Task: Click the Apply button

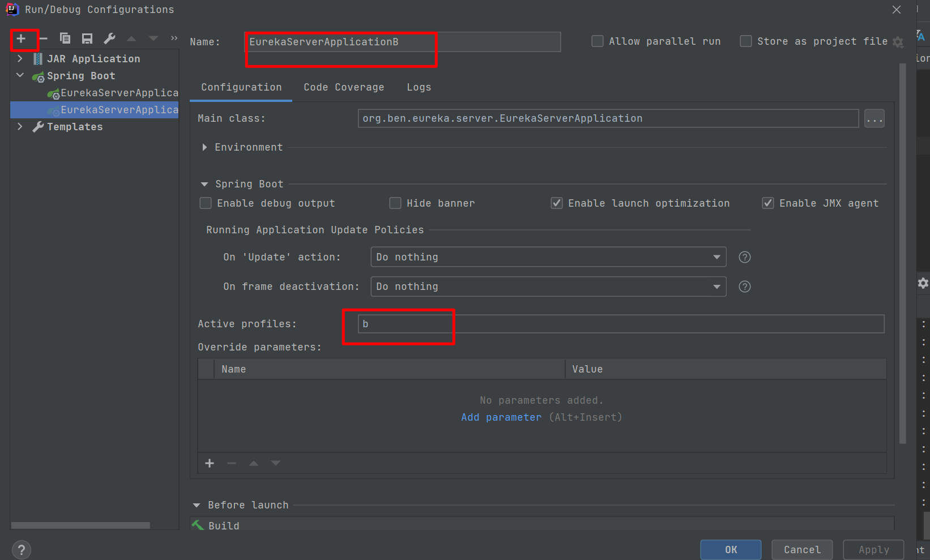Action: click(873, 550)
